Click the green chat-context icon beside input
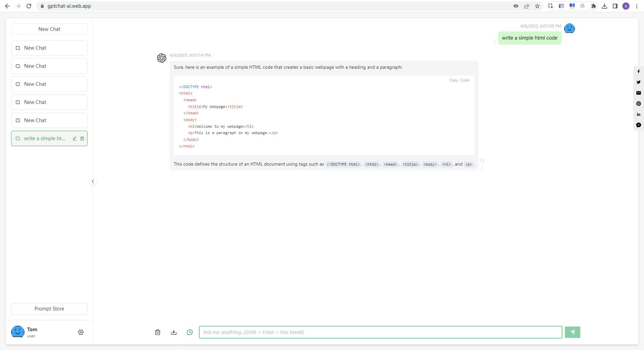This screenshot has width=644, height=350. [x=190, y=332]
